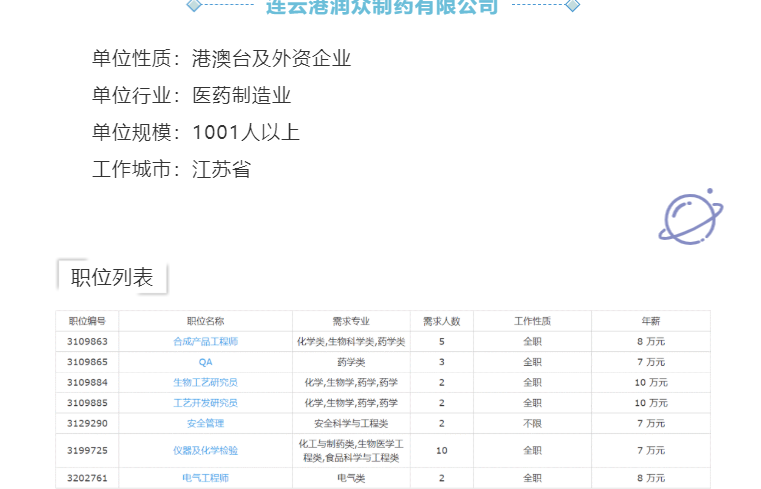Click the 江苏省 work city text

(221, 169)
